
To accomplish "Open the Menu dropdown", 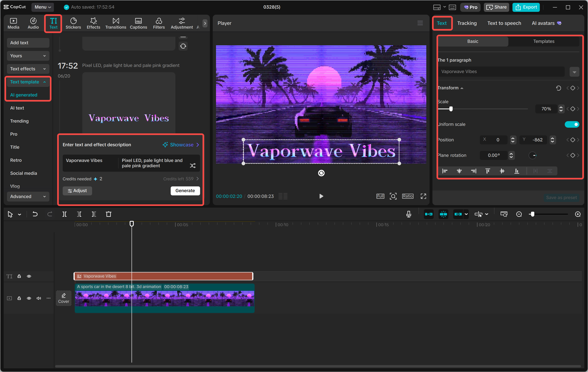I will tap(42, 7).
